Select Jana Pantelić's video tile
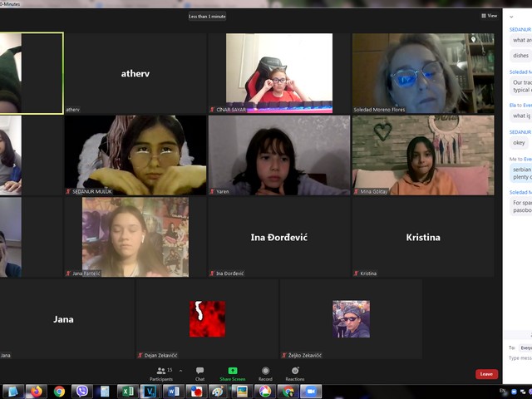Screen dimensions: 532x399 click(135, 237)
